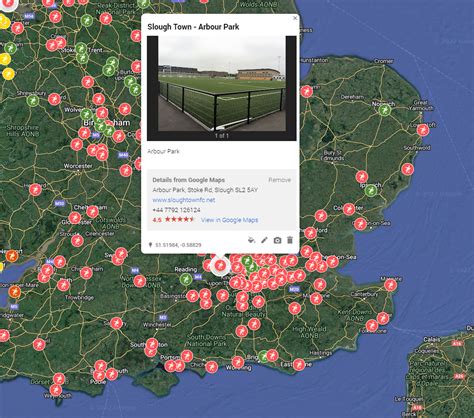
Task: Click the red marker near Canterbury coast at Margate
Action: (390, 285)
